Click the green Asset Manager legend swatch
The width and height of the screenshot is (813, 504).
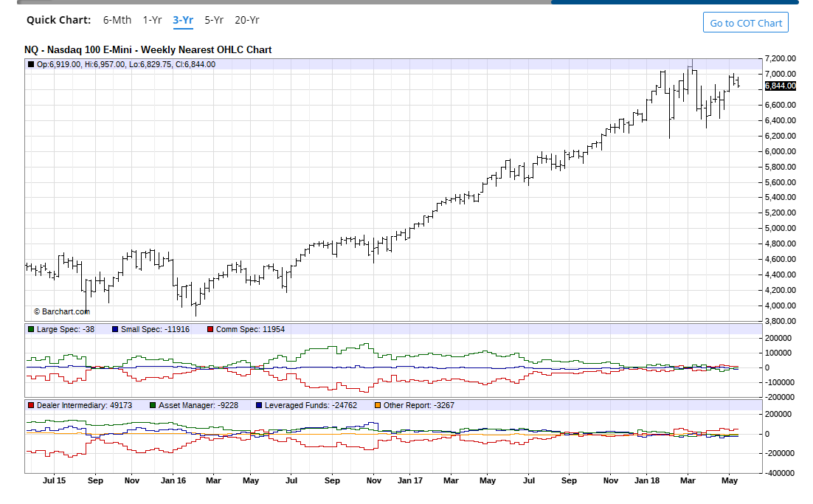pyautogui.click(x=153, y=405)
